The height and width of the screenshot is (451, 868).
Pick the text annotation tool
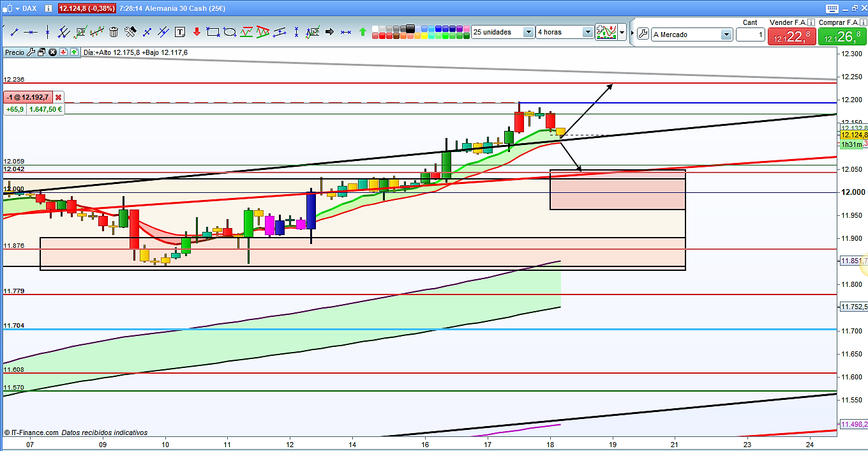click(x=180, y=31)
